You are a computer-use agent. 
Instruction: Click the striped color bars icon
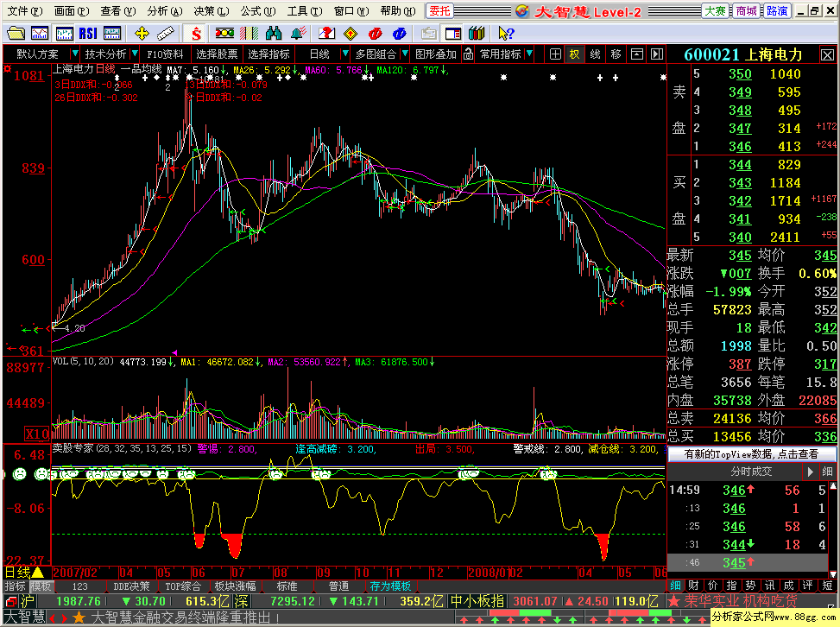pyautogui.click(x=249, y=33)
